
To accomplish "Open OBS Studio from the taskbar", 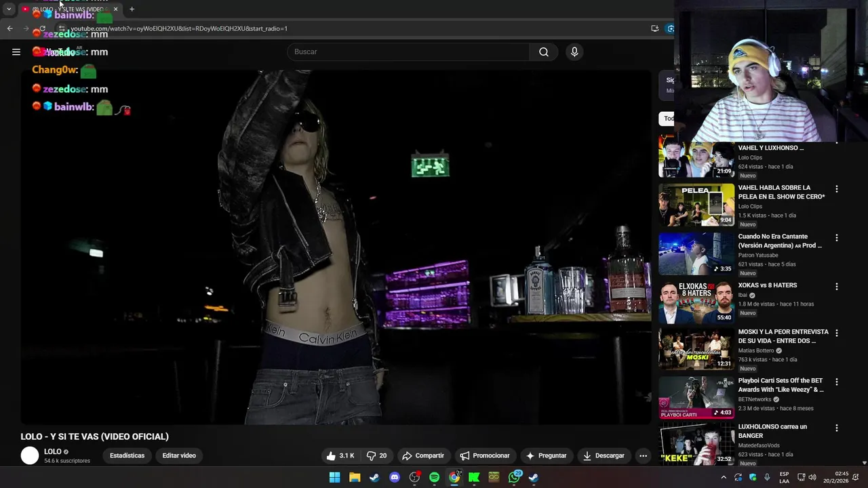I will pos(414,477).
